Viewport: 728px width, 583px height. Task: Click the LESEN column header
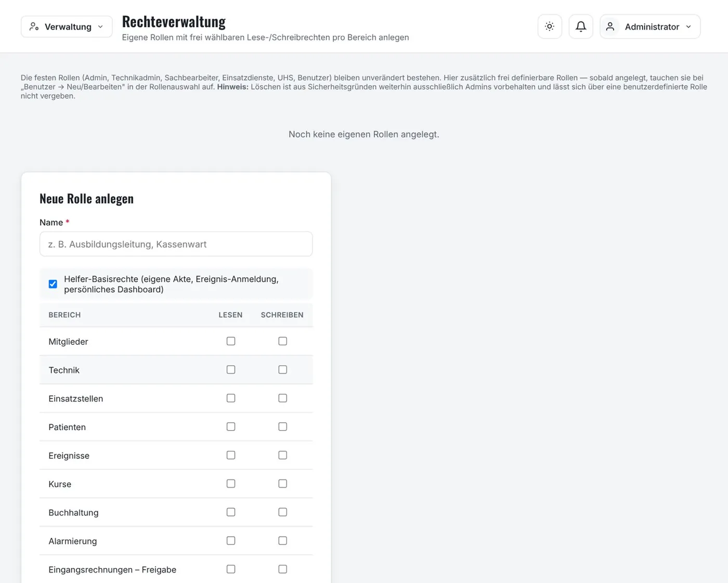(230, 315)
